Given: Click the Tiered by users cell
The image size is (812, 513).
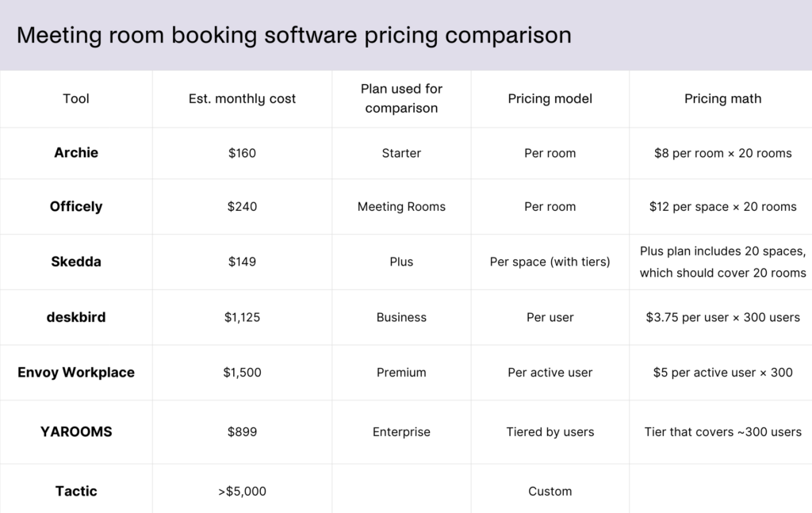Looking at the screenshot, I should click(x=550, y=432).
